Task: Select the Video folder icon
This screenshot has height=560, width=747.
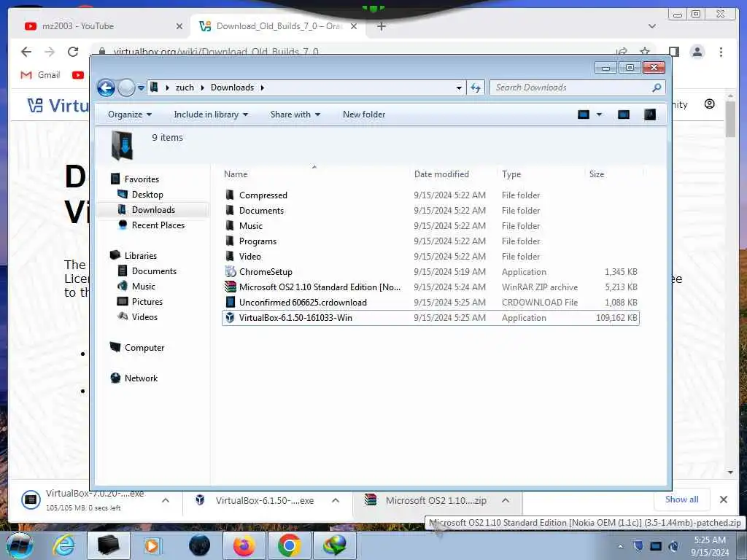Action: coord(230,256)
